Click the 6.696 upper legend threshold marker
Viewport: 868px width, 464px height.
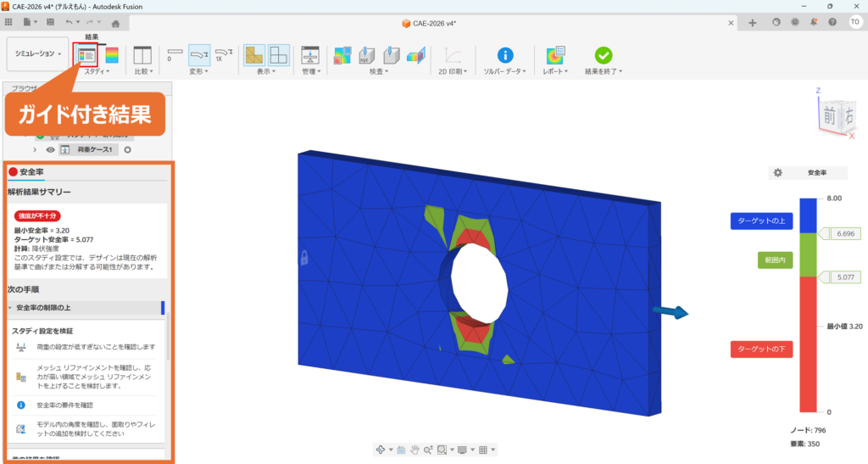coord(843,232)
